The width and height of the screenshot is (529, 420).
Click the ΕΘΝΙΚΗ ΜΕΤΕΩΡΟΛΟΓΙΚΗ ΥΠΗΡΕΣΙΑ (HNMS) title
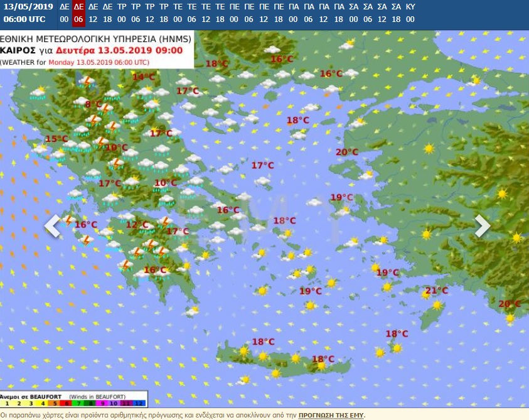[x=95, y=39]
